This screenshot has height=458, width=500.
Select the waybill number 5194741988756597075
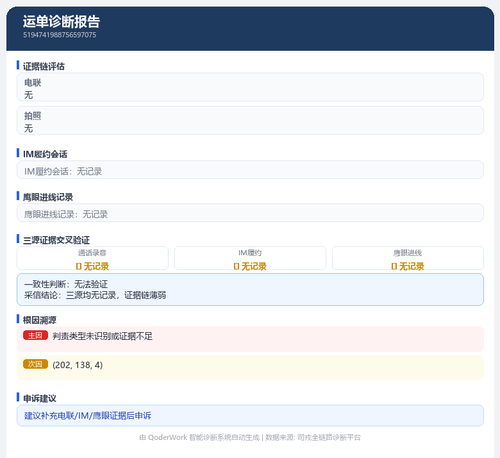(x=60, y=35)
